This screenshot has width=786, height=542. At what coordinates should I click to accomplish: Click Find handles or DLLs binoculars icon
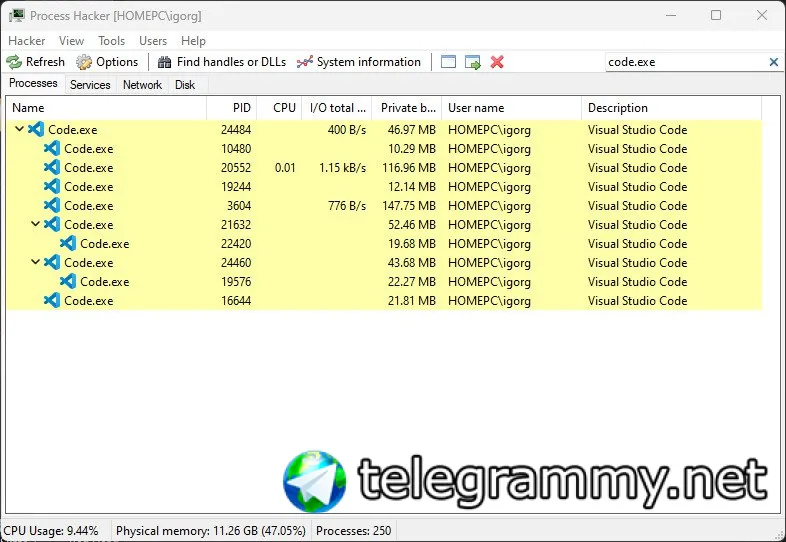(x=164, y=62)
